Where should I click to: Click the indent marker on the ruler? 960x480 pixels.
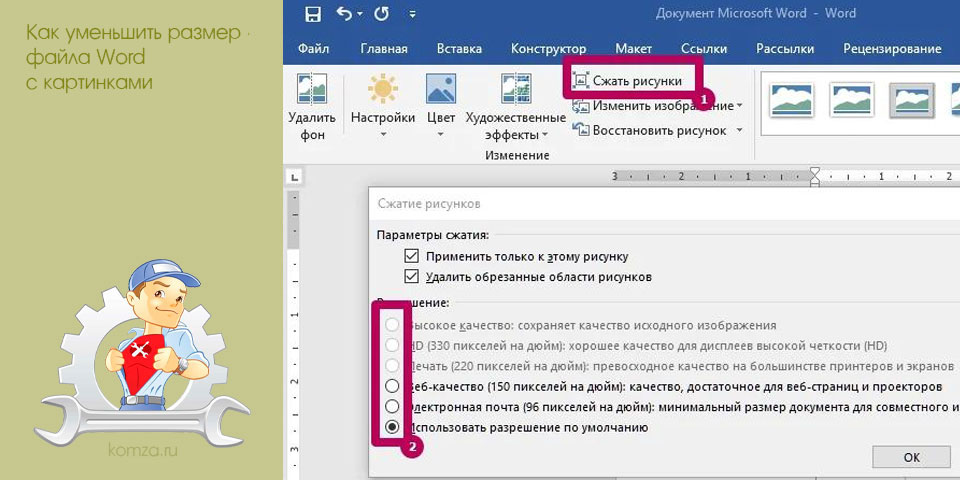814,178
